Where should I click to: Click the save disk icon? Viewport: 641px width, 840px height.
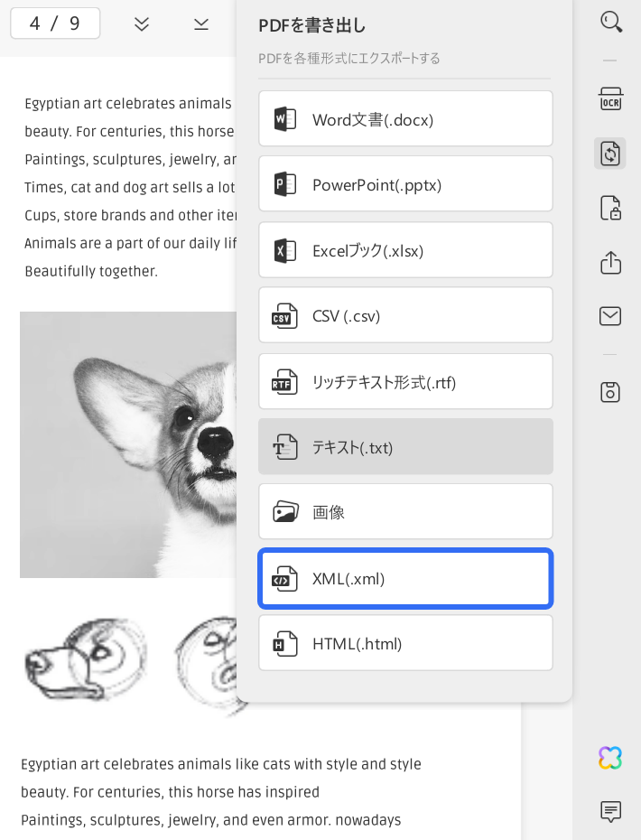tap(611, 392)
